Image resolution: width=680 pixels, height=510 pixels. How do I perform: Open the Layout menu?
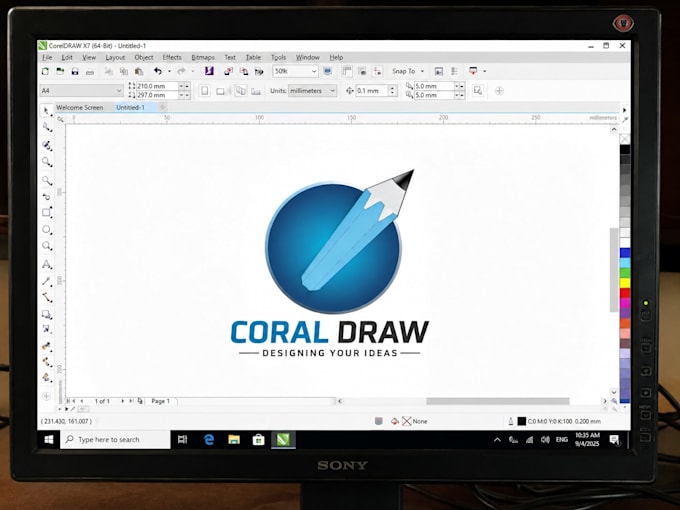point(115,57)
